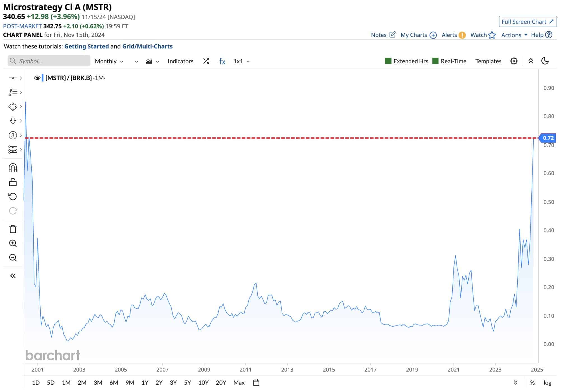Toggle visibility of the MSTR/BRK.B series
Image resolution: width=563 pixels, height=392 pixels.
pos(37,78)
